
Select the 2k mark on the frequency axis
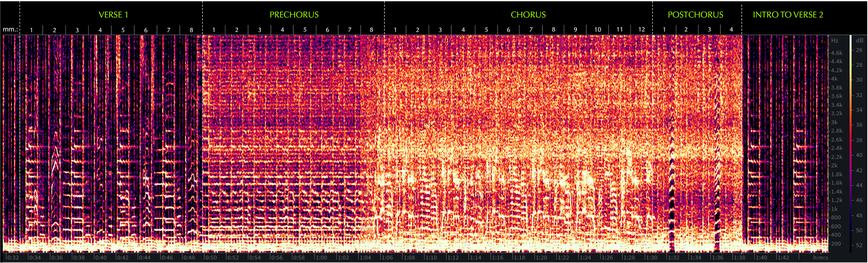coord(834,165)
